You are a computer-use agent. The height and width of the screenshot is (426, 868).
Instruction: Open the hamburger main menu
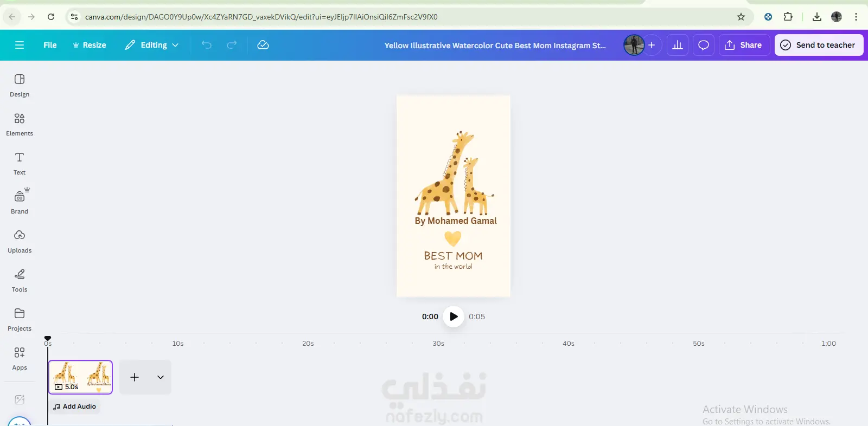(20, 45)
